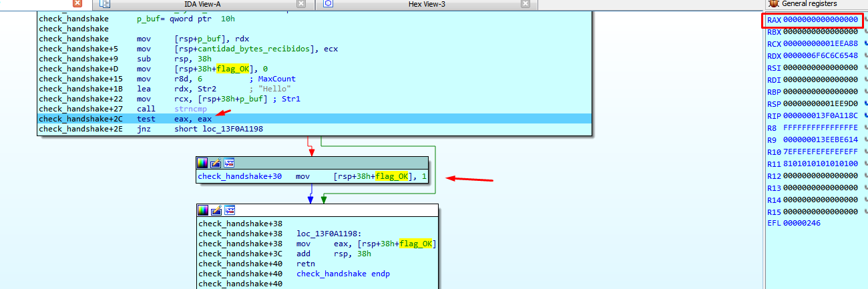Screen dimensions: 868x289
Task: Click the IDA View-A tab's document icon
Action: [105, 4]
